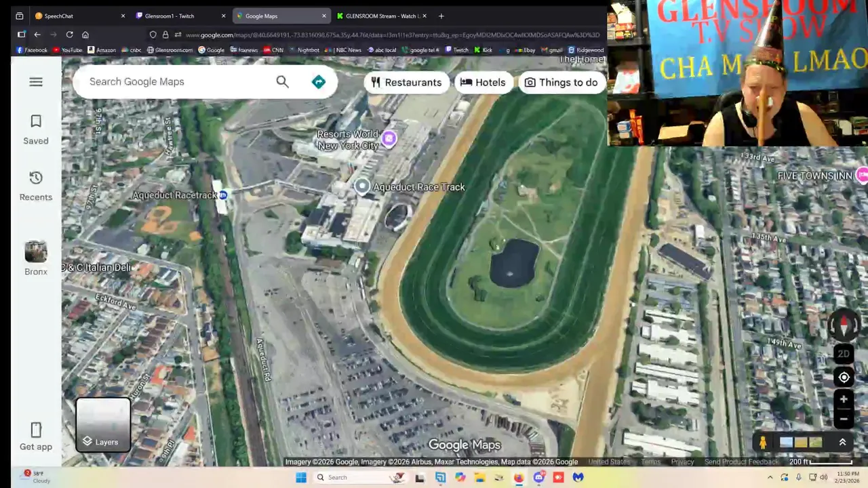
Task: Open the Google Maps hamburger menu
Action: point(36,82)
